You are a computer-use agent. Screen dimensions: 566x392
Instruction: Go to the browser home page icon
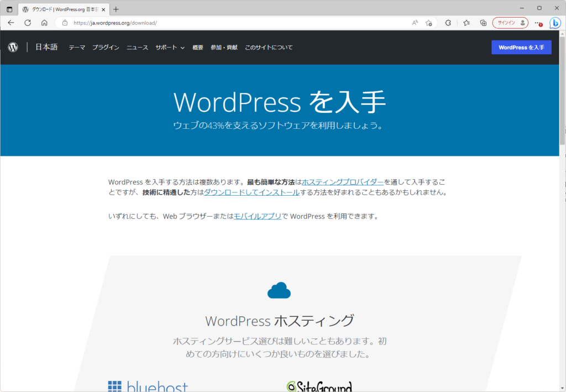coord(44,23)
